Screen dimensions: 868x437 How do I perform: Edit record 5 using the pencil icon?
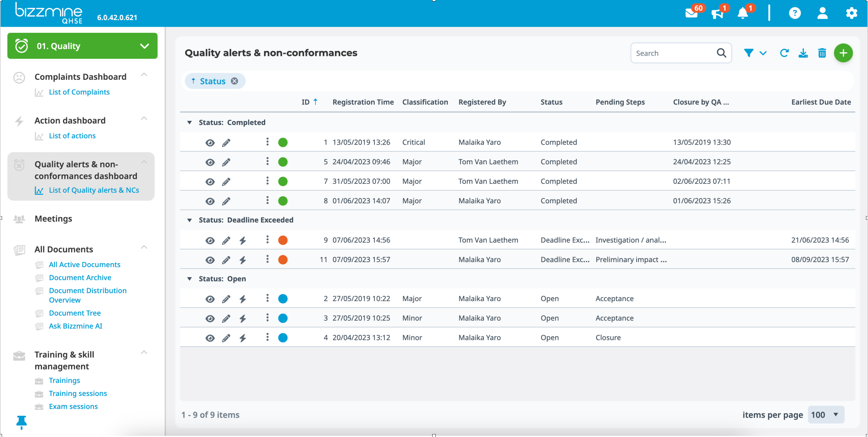tap(226, 162)
